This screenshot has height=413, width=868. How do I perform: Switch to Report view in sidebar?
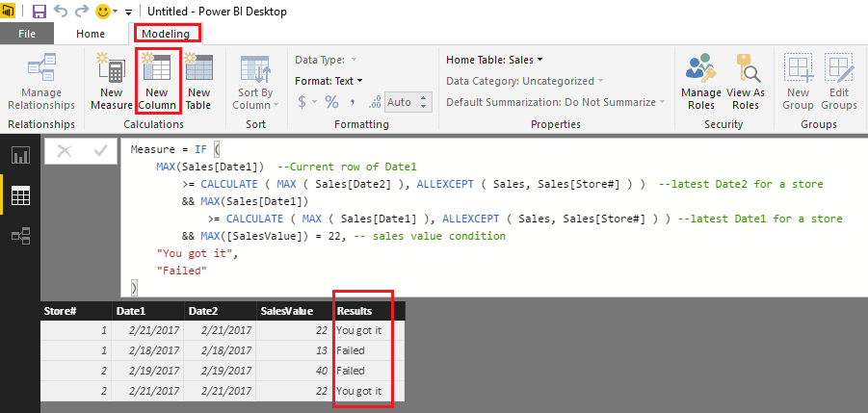pyautogui.click(x=20, y=155)
